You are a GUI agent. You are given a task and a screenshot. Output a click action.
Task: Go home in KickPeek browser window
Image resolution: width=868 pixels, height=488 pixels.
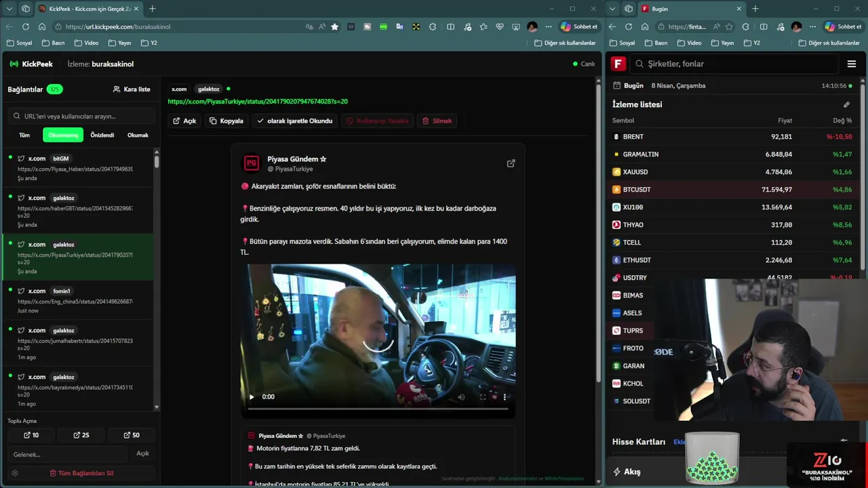42,26
